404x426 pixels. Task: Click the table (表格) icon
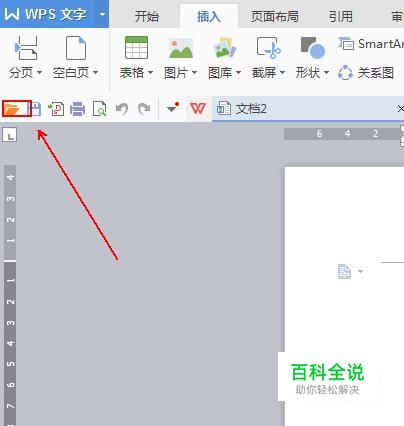(136, 48)
